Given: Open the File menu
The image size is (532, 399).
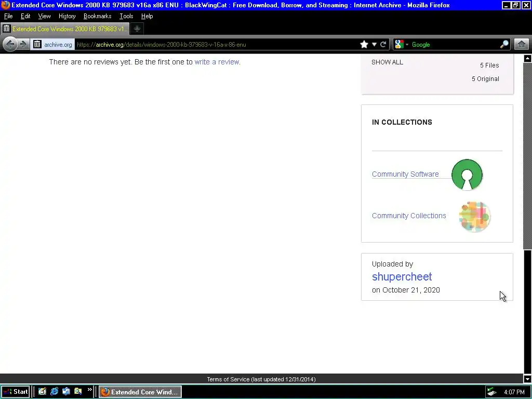Looking at the screenshot, I should [8, 16].
